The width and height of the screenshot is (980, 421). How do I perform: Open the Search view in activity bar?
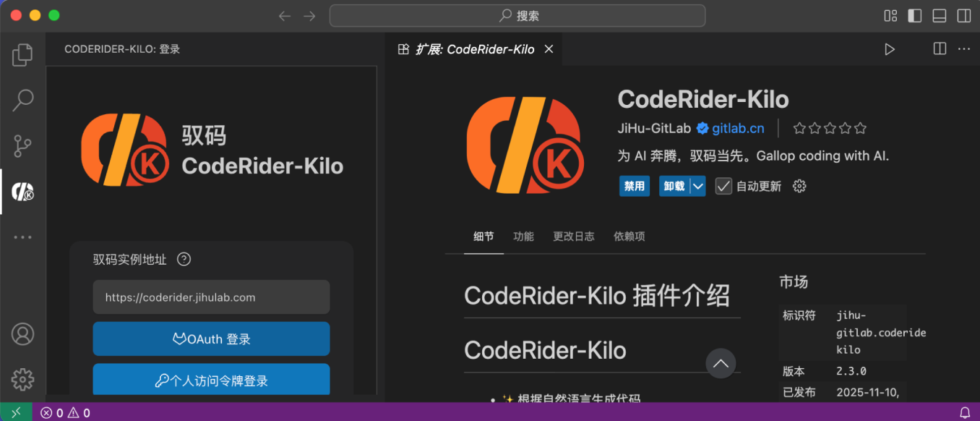pyautogui.click(x=22, y=101)
